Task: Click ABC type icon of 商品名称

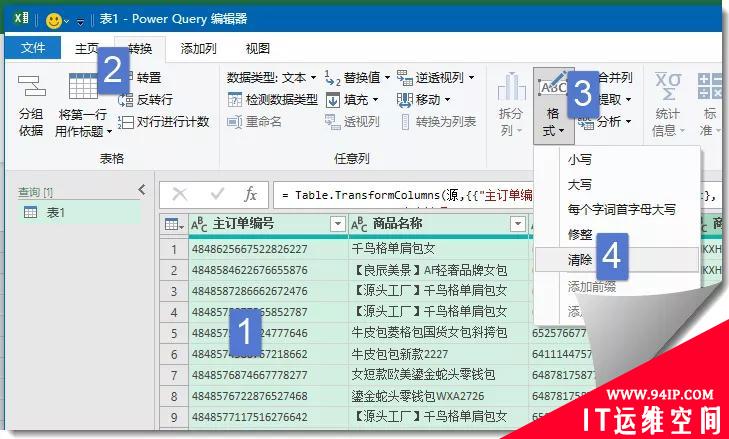Action: (x=359, y=225)
